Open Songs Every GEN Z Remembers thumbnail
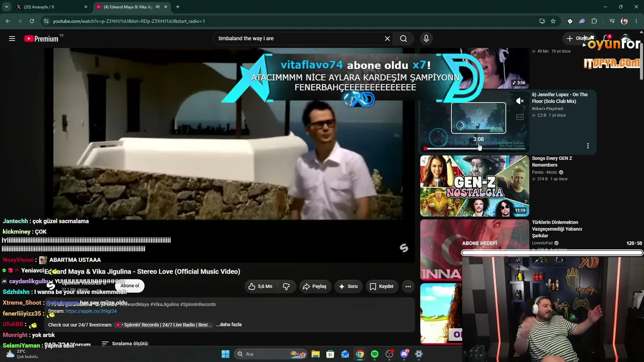Viewport: 644px width, 362px height. point(474,186)
